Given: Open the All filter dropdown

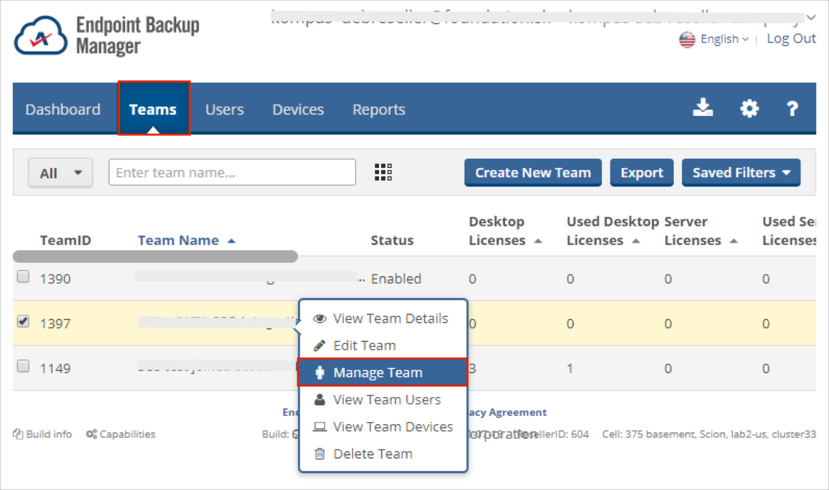Looking at the screenshot, I should [60, 173].
